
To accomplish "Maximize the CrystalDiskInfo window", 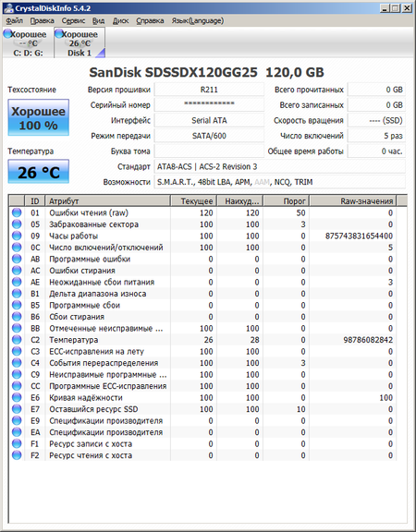I will (396, 8).
